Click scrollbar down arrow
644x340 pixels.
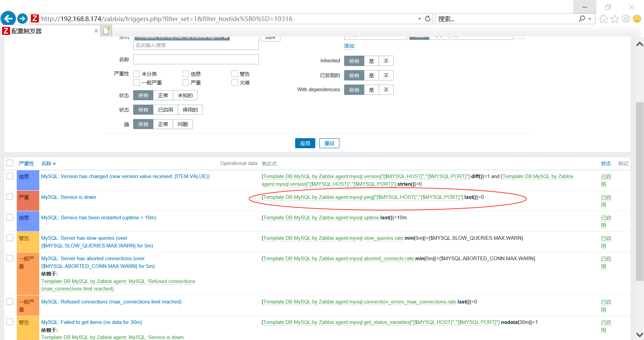(640, 335)
